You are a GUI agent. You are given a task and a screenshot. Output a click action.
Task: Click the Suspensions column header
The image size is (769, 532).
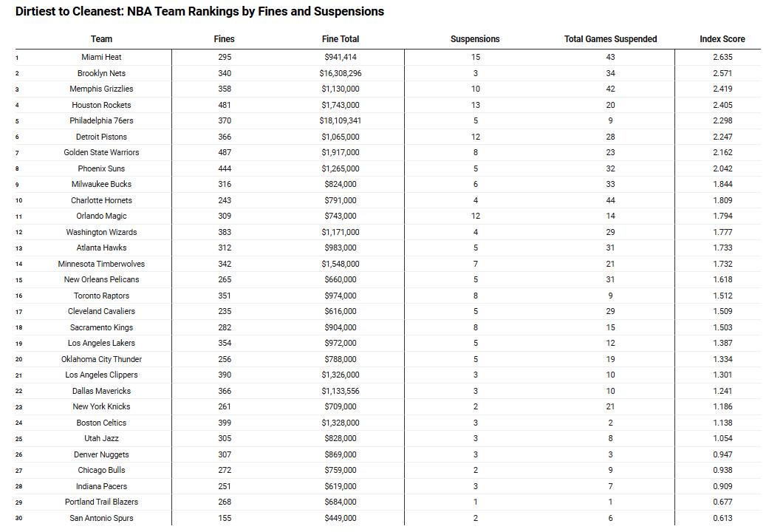(x=475, y=39)
